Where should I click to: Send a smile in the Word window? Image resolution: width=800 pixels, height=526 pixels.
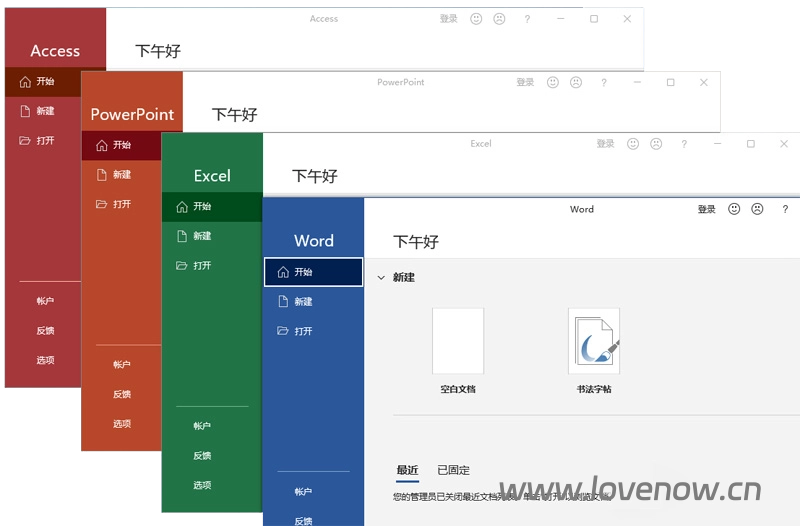[x=734, y=209]
